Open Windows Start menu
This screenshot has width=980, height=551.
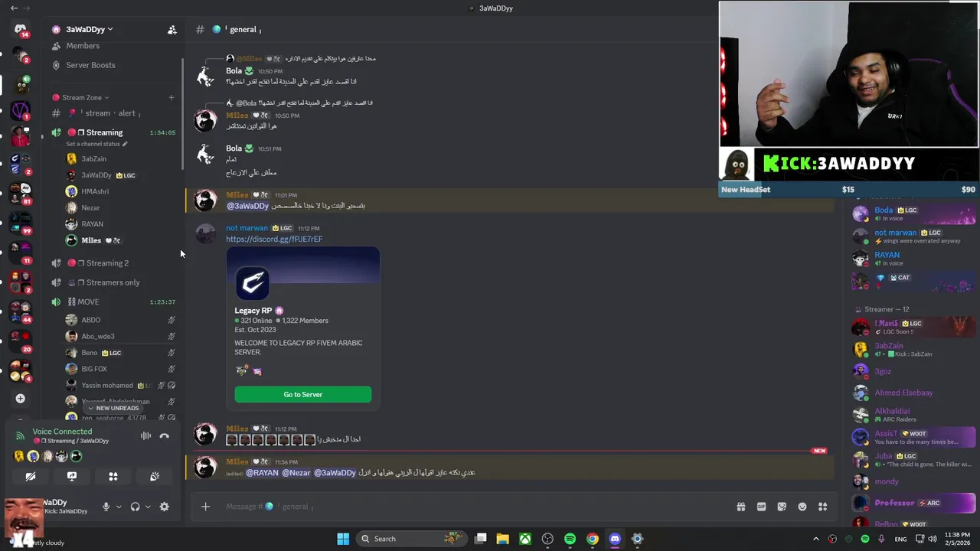click(343, 539)
